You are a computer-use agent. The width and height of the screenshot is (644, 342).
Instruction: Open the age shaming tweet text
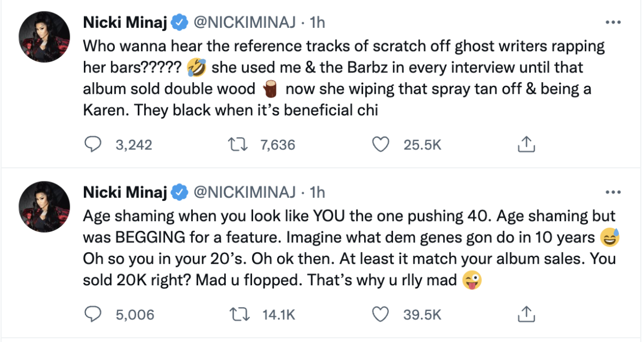coord(351,248)
